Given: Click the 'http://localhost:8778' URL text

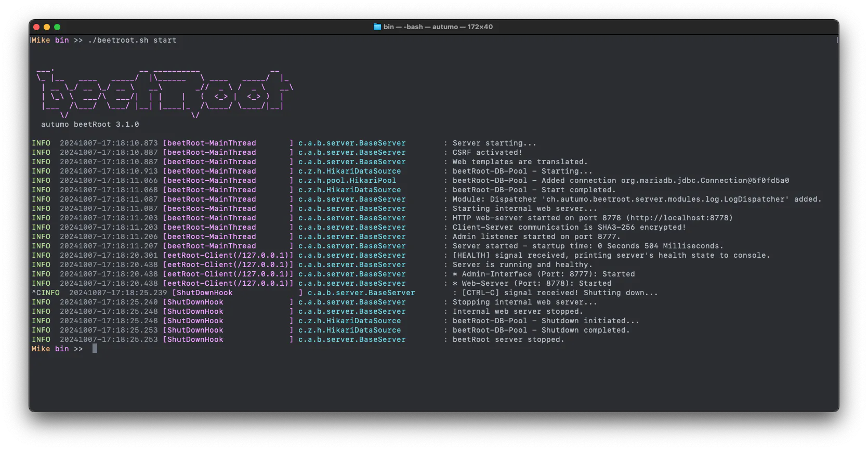Looking at the screenshot, I should tap(679, 218).
